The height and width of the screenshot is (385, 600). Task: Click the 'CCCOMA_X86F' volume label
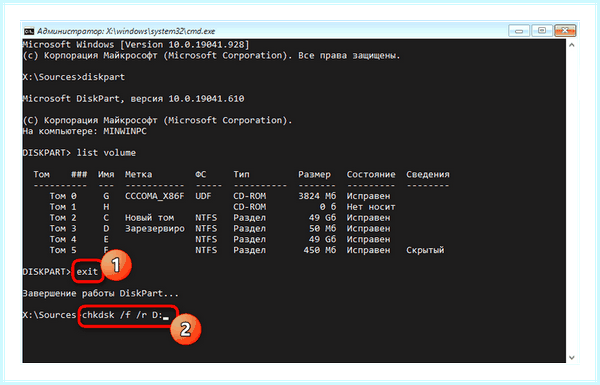(155, 196)
